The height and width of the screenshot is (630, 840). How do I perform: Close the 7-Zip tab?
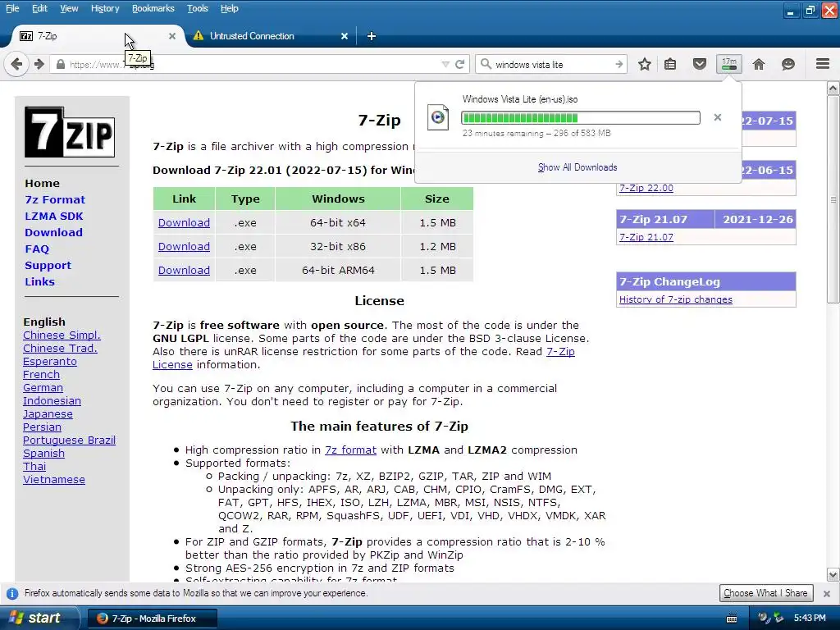coord(172,36)
